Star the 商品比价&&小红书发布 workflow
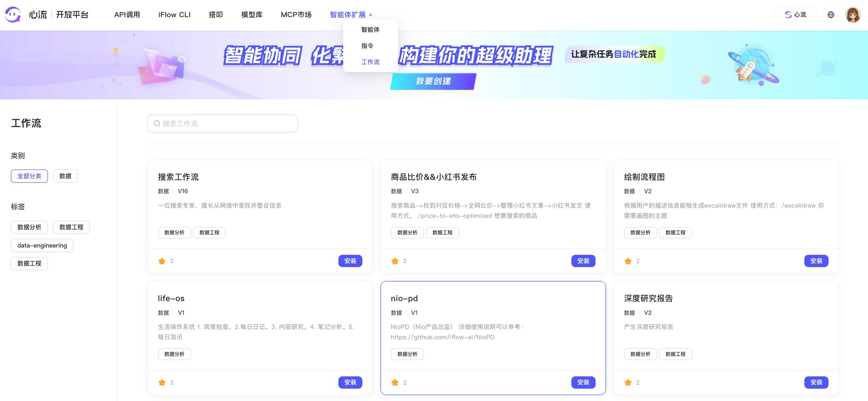This screenshot has height=401, width=868. click(395, 261)
